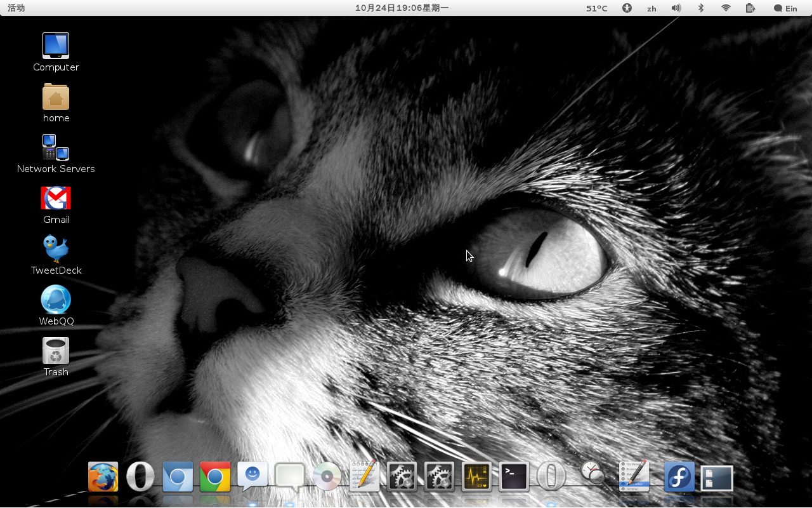812x508 pixels.
Task: Open the Wi-Fi network menu
Action: point(726,8)
